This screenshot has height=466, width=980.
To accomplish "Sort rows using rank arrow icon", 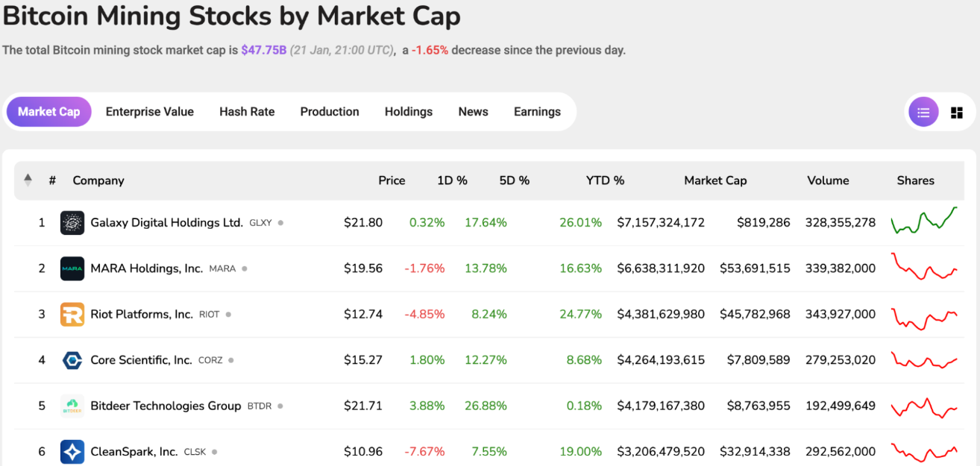I will coord(28,180).
